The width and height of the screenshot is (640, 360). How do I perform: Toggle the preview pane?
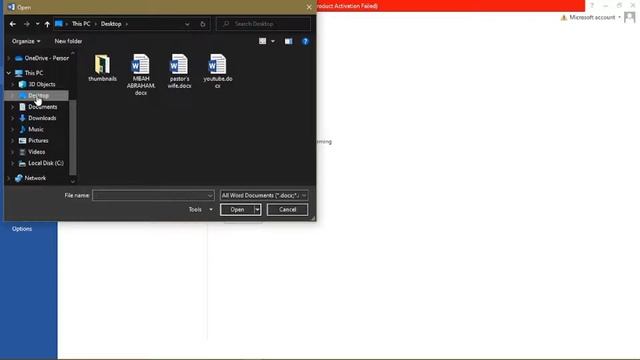click(289, 41)
